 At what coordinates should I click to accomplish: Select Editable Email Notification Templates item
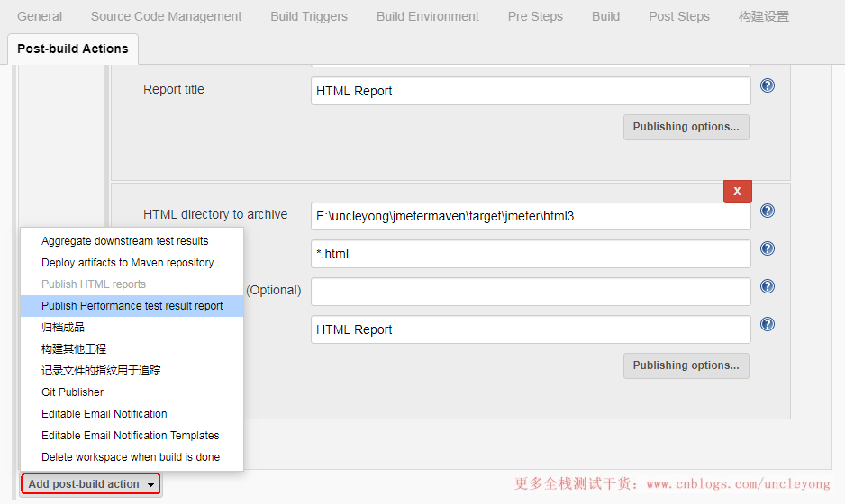click(x=130, y=436)
